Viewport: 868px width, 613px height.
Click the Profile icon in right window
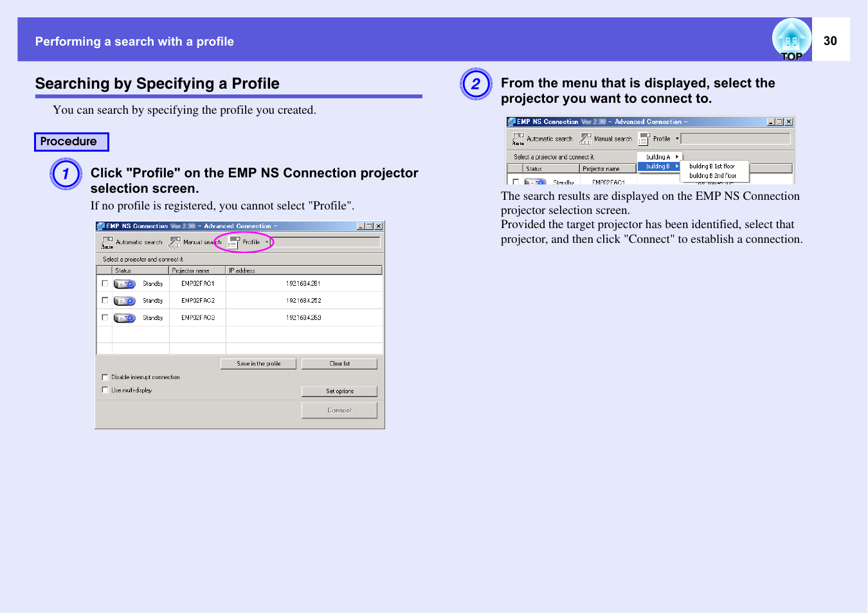pyautogui.click(x=644, y=139)
